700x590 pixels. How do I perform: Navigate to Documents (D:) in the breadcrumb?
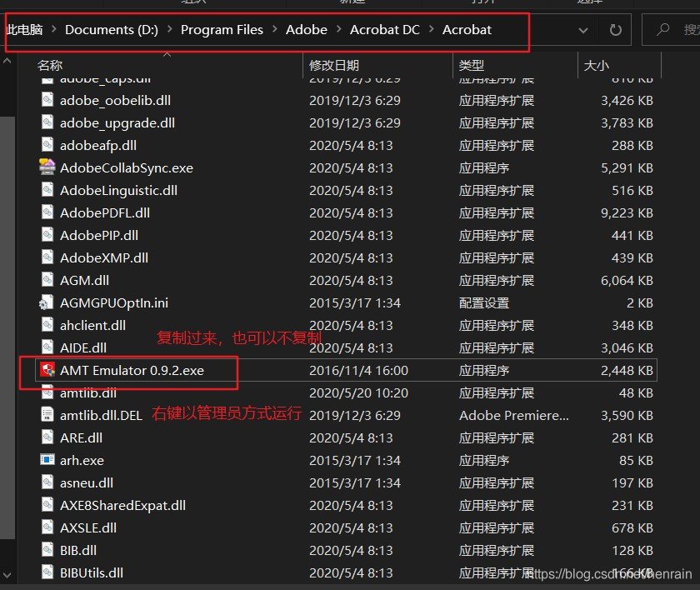(112, 29)
